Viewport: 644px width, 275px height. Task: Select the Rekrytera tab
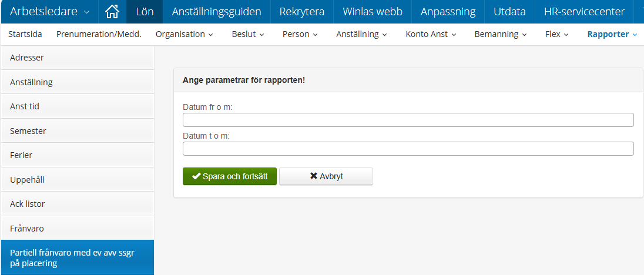click(x=301, y=12)
